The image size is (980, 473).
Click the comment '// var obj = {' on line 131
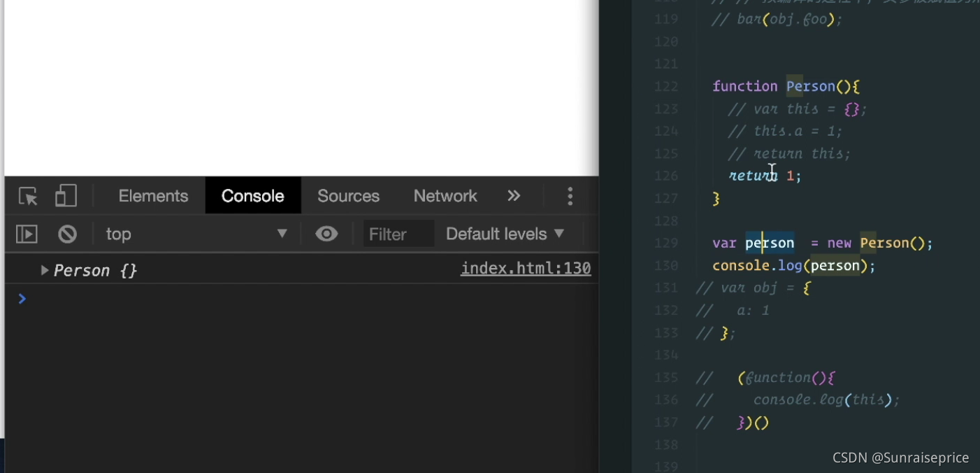pyautogui.click(x=754, y=288)
